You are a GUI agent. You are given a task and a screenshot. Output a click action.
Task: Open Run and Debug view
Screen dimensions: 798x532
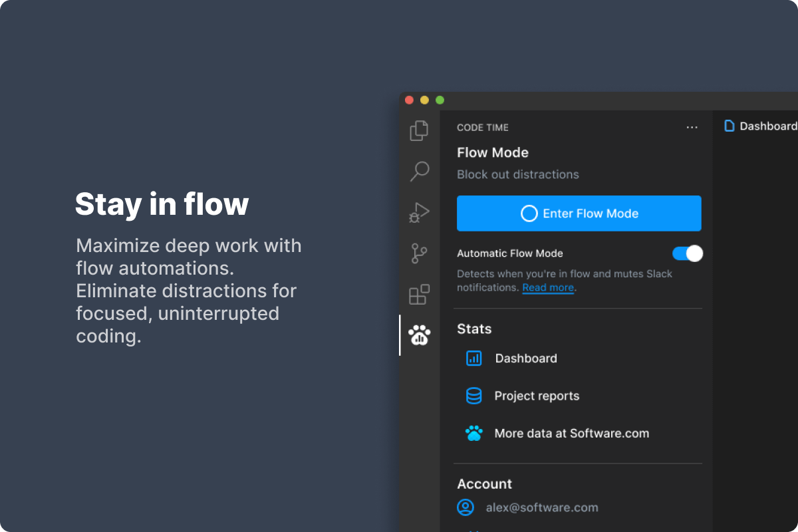tap(419, 213)
